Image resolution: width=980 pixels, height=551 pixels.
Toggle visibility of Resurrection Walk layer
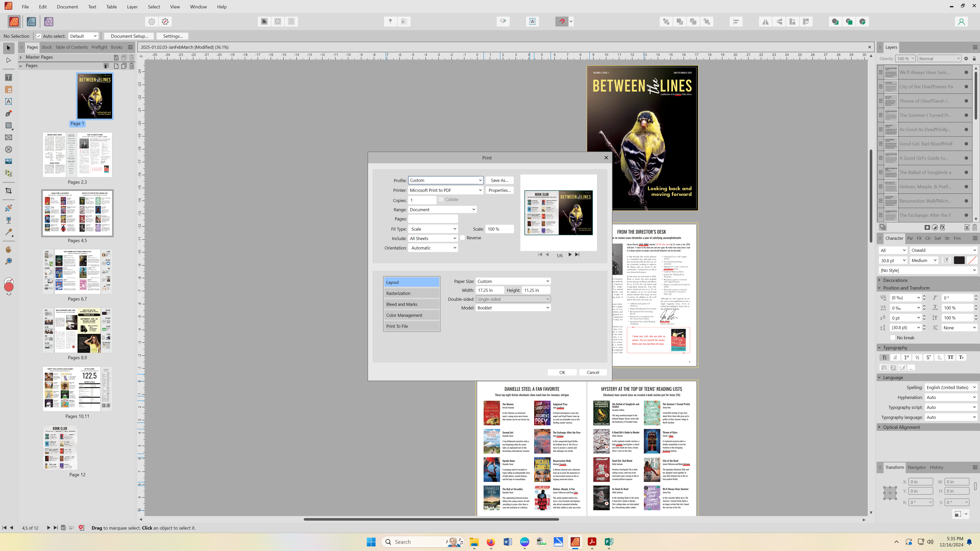click(966, 201)
